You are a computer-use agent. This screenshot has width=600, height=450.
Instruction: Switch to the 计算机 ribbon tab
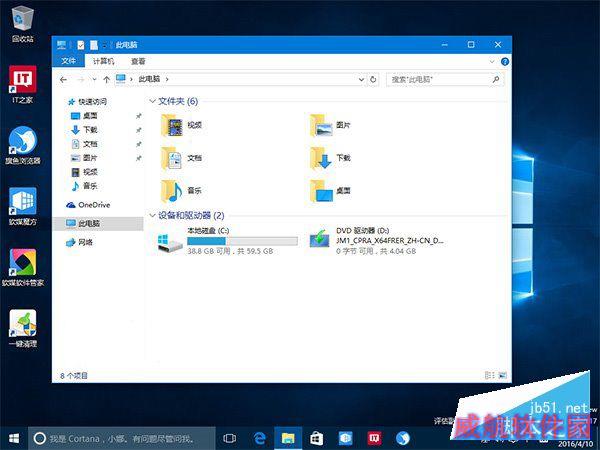[x=103, y=61]
